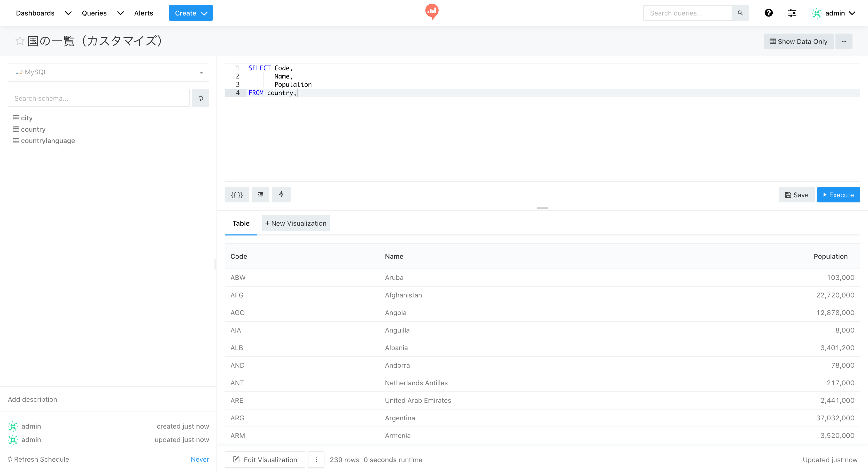Viewport: 868px width, 473px height.
Task: Open the MySQL data source dropdown
Action: pos(108,72)
